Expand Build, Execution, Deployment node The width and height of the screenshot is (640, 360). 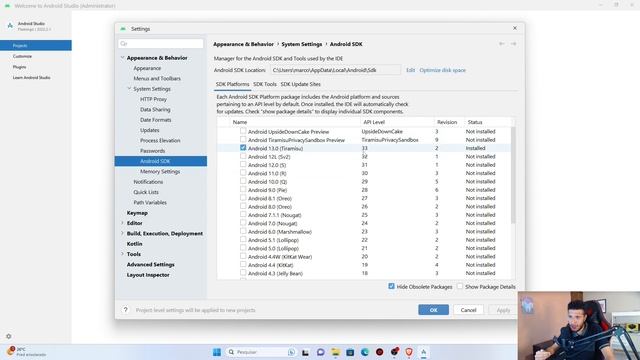coord(122,233)
